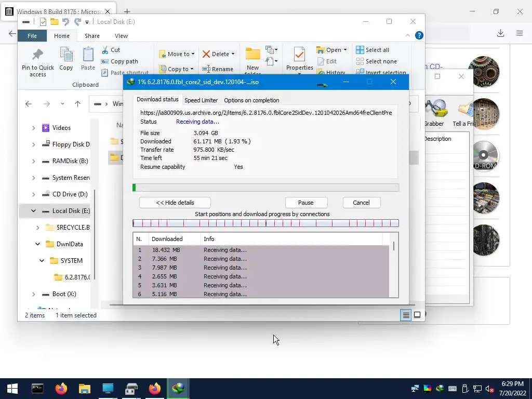Viewport: 532px width, 399px height.
Task: Click Select none in ribbon
Action: coord(376,61)
